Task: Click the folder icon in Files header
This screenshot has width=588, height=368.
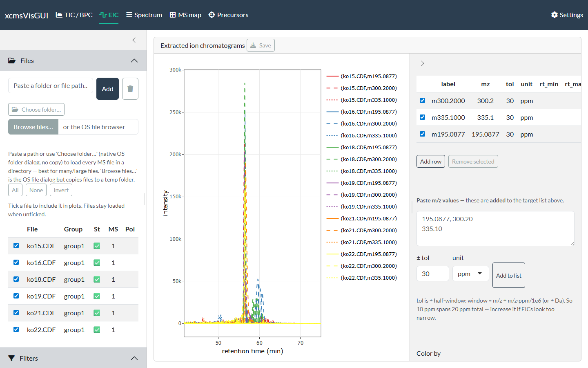Action: 12,61
